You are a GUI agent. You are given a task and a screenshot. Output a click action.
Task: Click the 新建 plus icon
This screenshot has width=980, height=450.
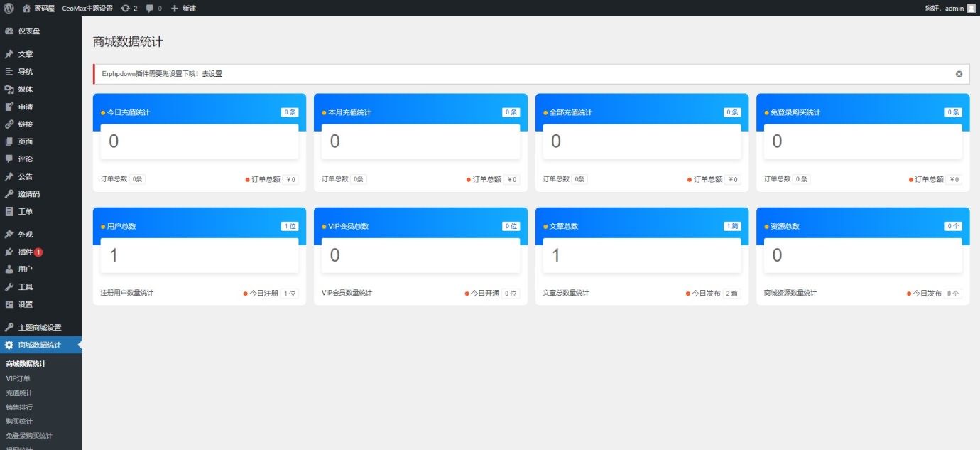tap(175, 9)
